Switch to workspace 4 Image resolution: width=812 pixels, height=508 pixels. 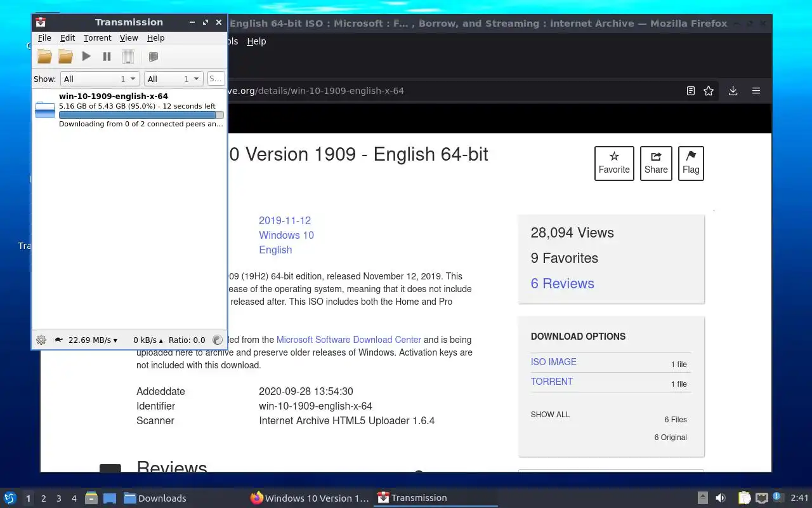click(74, 498)
